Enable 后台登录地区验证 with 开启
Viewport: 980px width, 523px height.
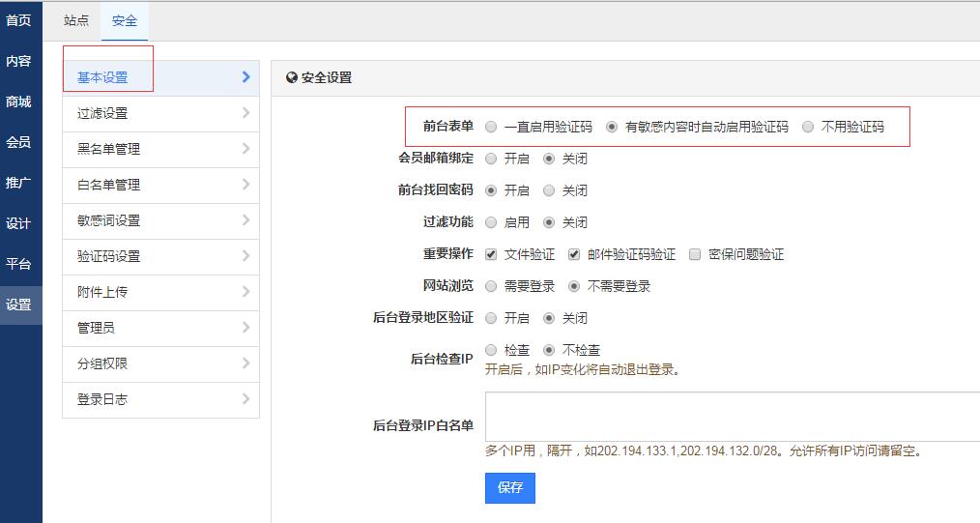[x=491, y=318]
